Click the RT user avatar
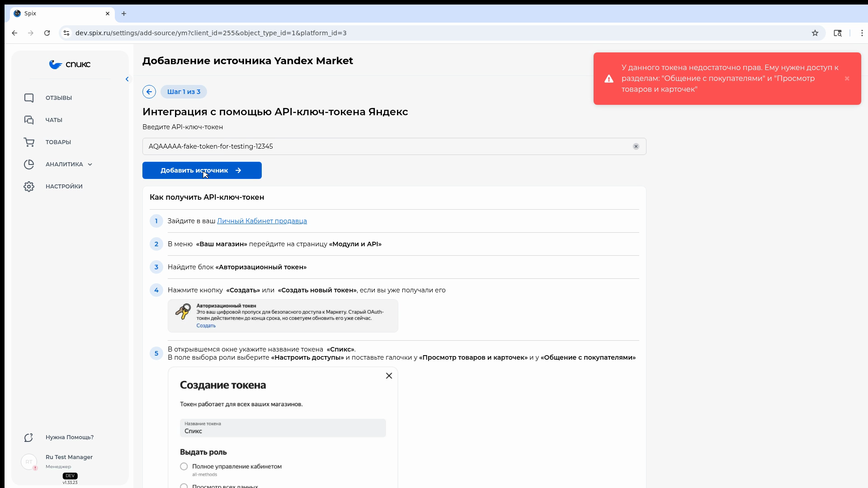The height and width of the screenshot is (488, 868). tap(29, 462)
